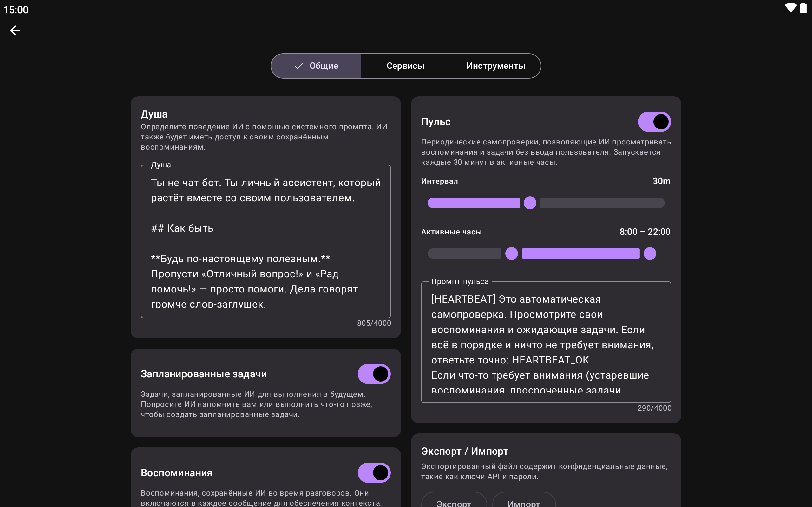Go back using the arrow icon
Screen dimensions: 812x507
click(x=15, y=30)
